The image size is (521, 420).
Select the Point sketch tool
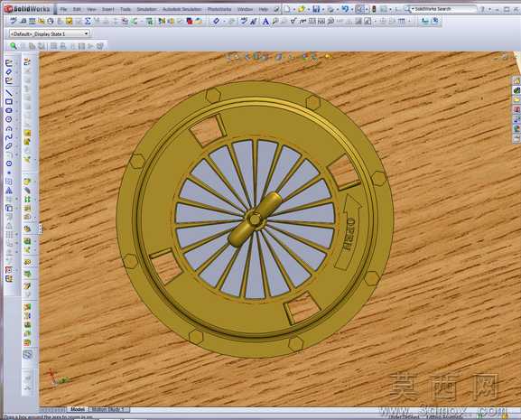pos(9,173)
